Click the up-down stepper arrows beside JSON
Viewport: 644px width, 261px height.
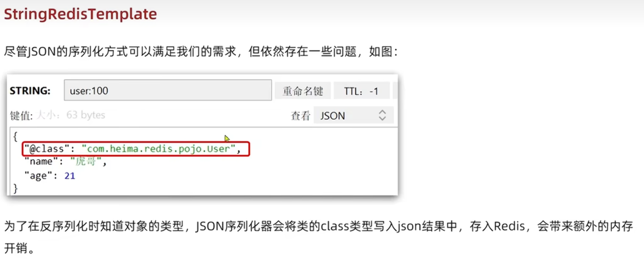pyautogui.click(x=382, y=115)
